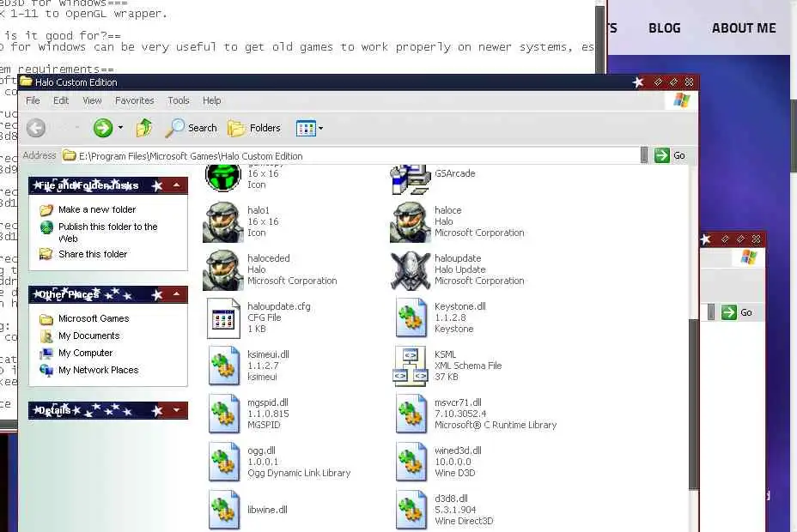Click the green Forward arrow button

[x=103, y=128]
